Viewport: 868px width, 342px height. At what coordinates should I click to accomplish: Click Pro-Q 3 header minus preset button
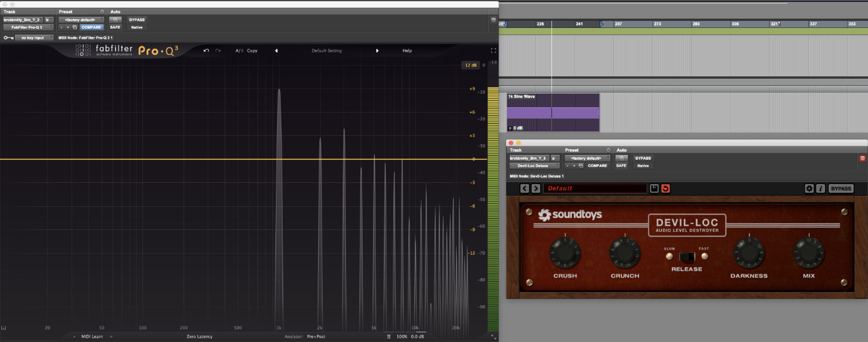(x=61, y=27)
